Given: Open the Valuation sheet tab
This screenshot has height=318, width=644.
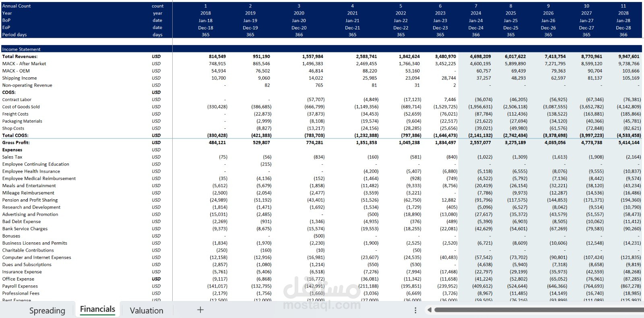Looking at the screenshot, I should pyautogui.click(x=147, y=310).
